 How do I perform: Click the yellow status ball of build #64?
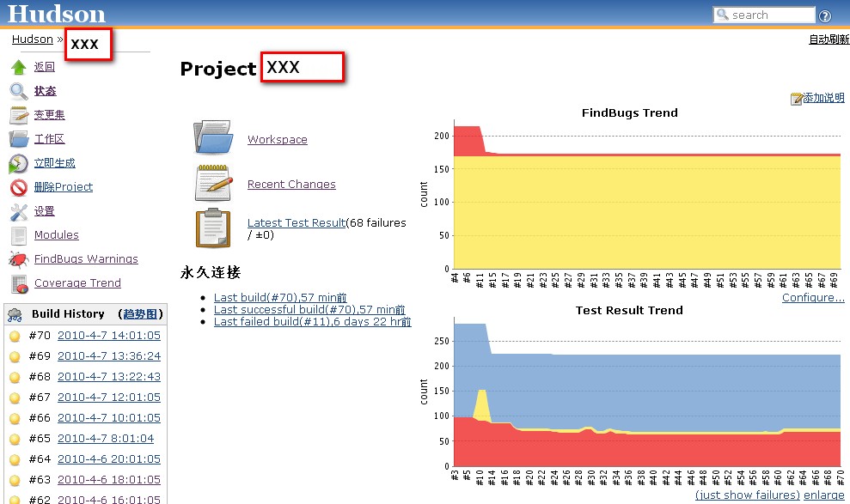tap(15, 459)
